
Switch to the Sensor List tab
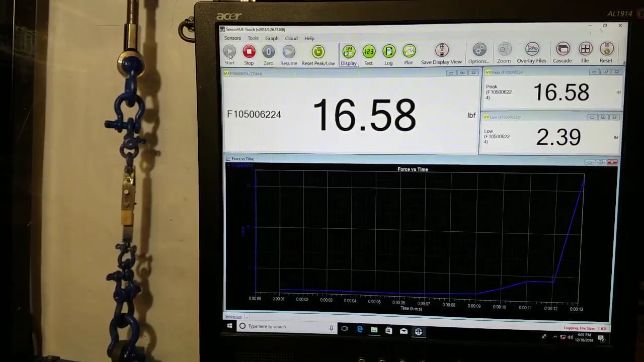tap(233, 317)
